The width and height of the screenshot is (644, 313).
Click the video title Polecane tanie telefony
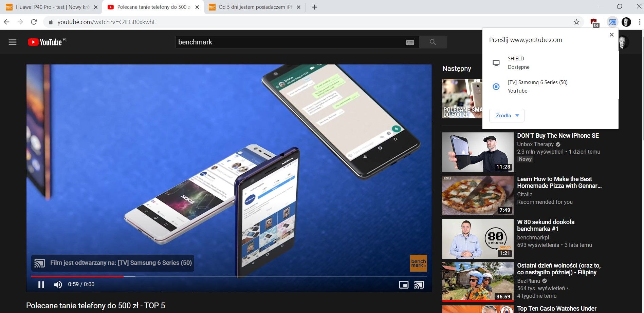(95, 306)
